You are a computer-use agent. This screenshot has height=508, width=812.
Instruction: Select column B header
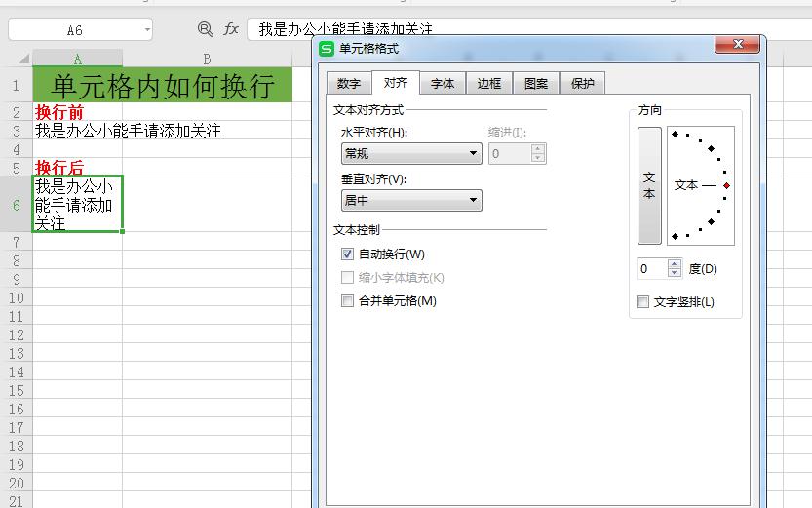coord(207,59)
